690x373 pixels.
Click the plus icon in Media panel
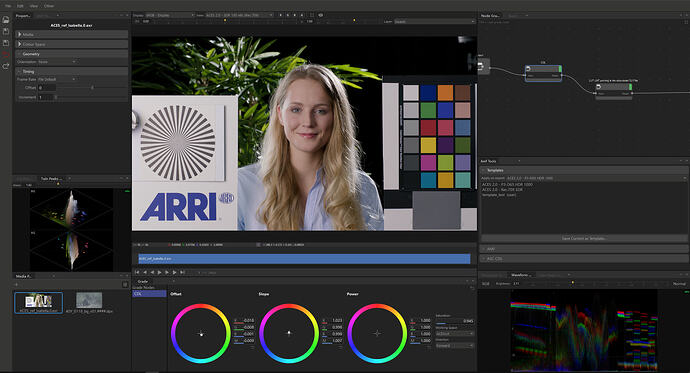[x=16, y=285]
